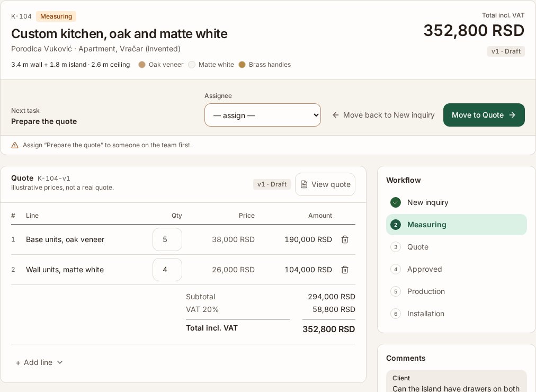Click the step 4 circle for Approved
The width and height of the screenshot is (536, 392).
coord(396,269)
